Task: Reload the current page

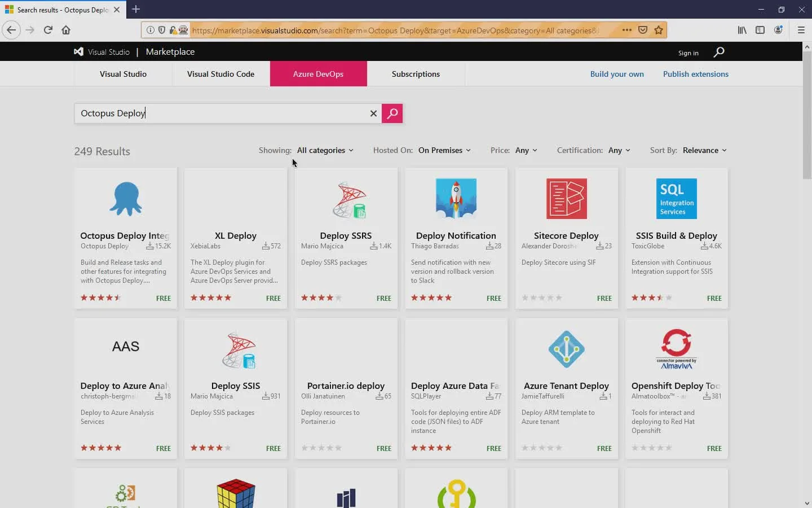Action: [x=48, y=30]
